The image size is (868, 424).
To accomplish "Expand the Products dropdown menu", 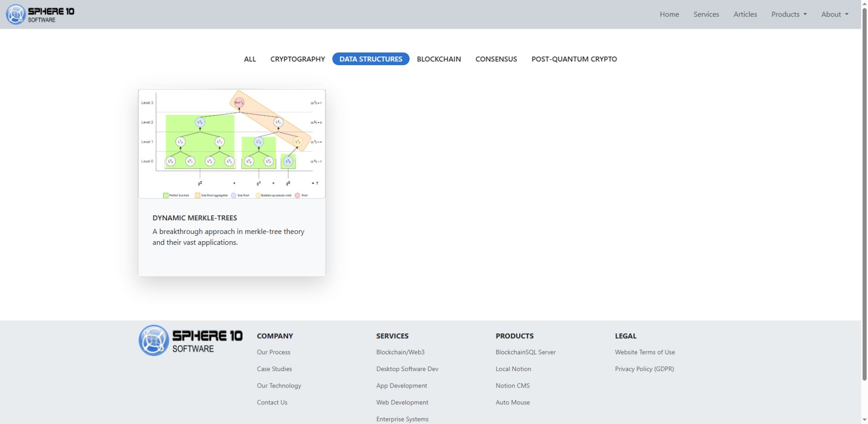I will (x=789, y=14).
